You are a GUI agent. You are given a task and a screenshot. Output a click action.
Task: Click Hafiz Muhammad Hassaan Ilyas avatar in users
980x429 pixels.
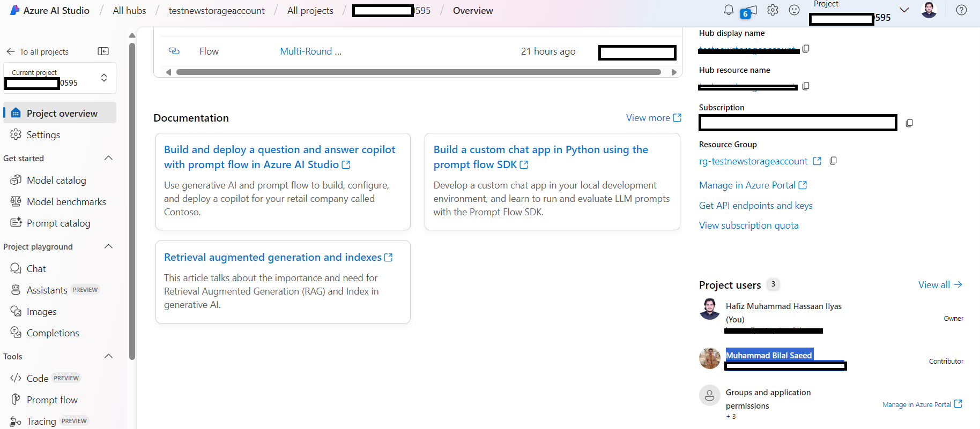tap(710, 309)
